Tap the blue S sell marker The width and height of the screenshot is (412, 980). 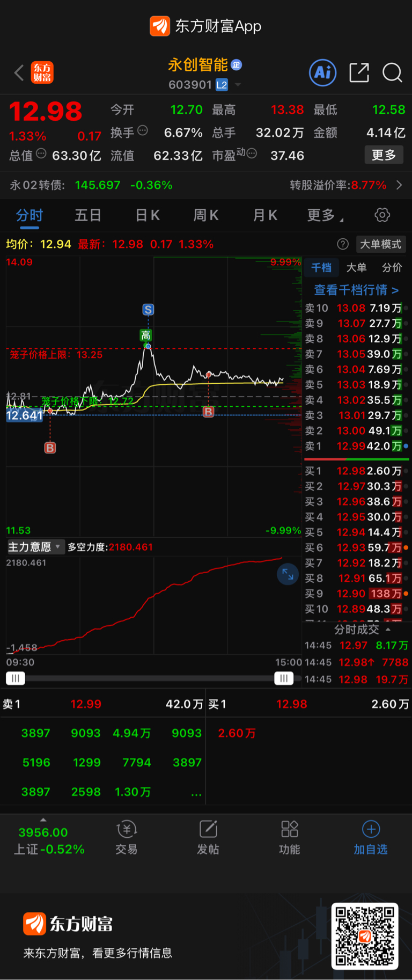coord(148,310)
